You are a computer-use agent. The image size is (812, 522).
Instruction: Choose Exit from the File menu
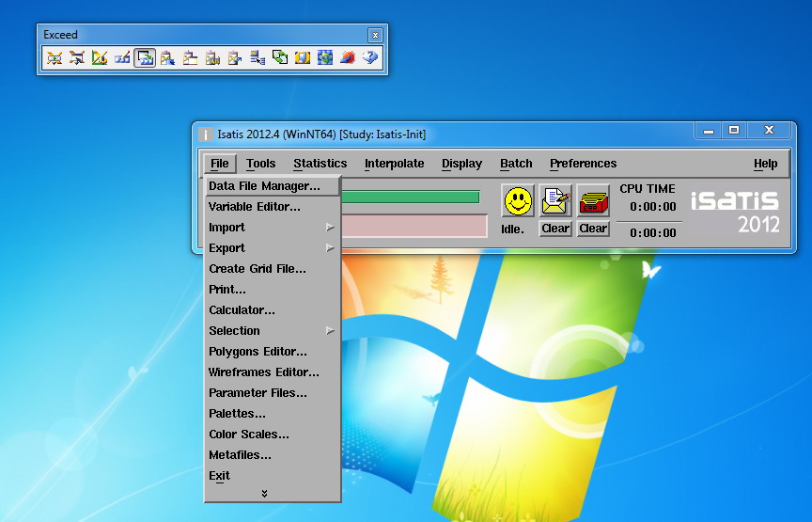273,476
